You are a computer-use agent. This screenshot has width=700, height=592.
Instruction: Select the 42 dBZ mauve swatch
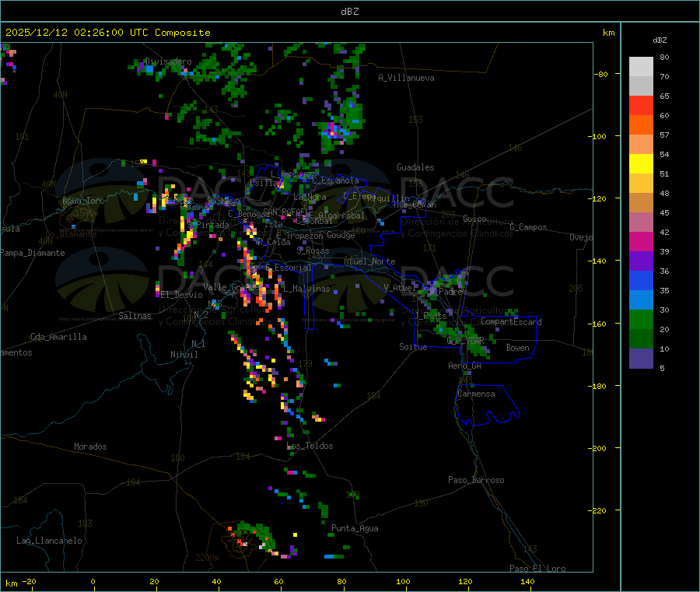point(641,222)
